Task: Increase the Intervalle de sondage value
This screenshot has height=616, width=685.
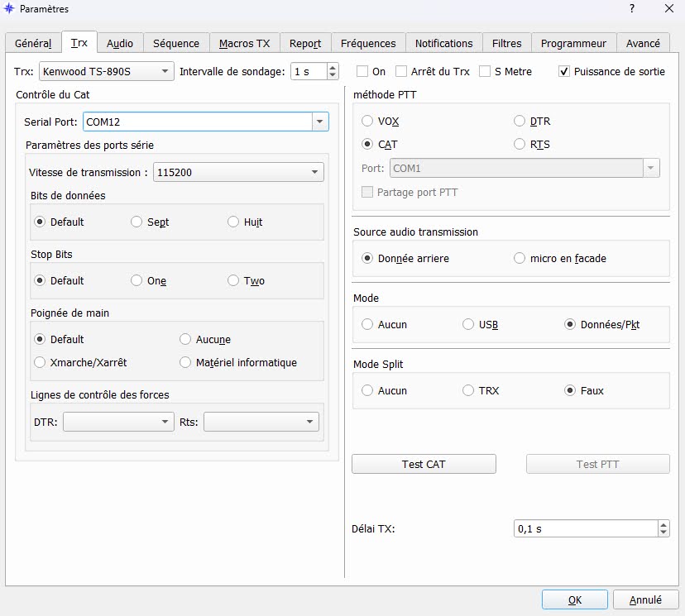Action: tap(333, 68)
